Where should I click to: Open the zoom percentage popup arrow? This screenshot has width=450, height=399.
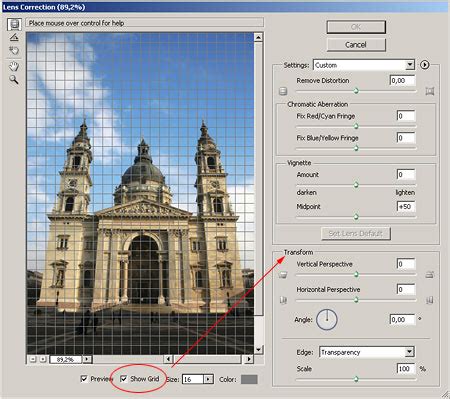coord(87,359)
